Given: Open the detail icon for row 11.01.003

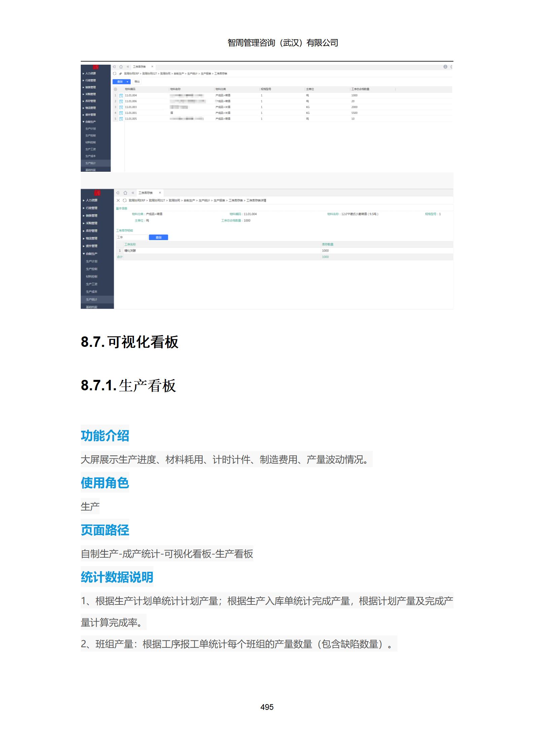Looking at the screenshot, I should click(x=121, y=107).
